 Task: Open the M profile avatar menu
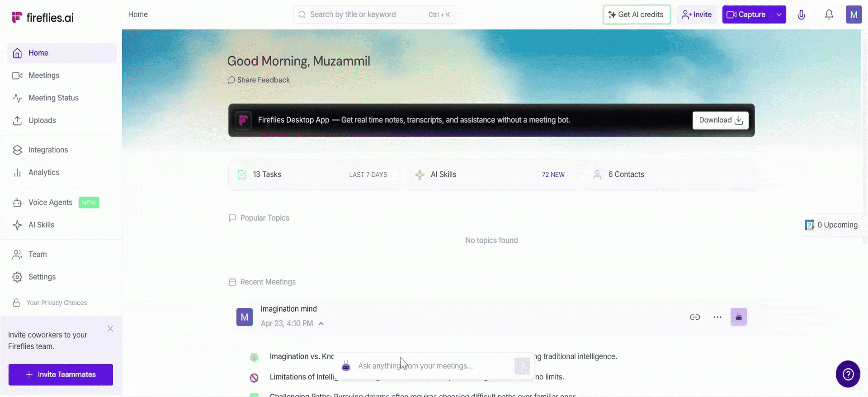click(x=854, y=14)
